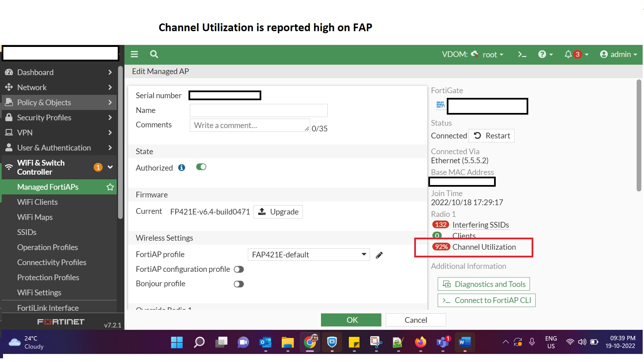Open WiFi Maps page
The image size is (644, 362).
[x=35, y=217]
